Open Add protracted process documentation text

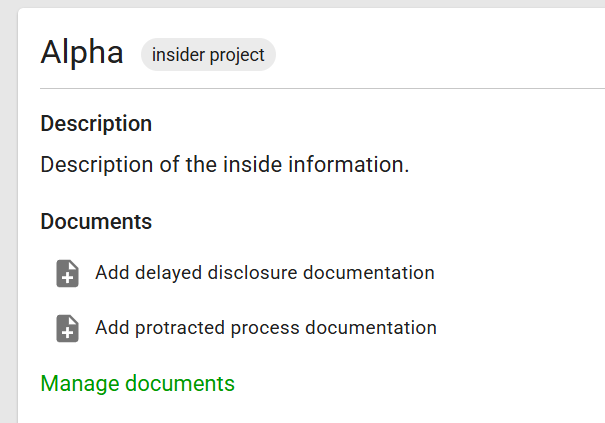(266, 328)
